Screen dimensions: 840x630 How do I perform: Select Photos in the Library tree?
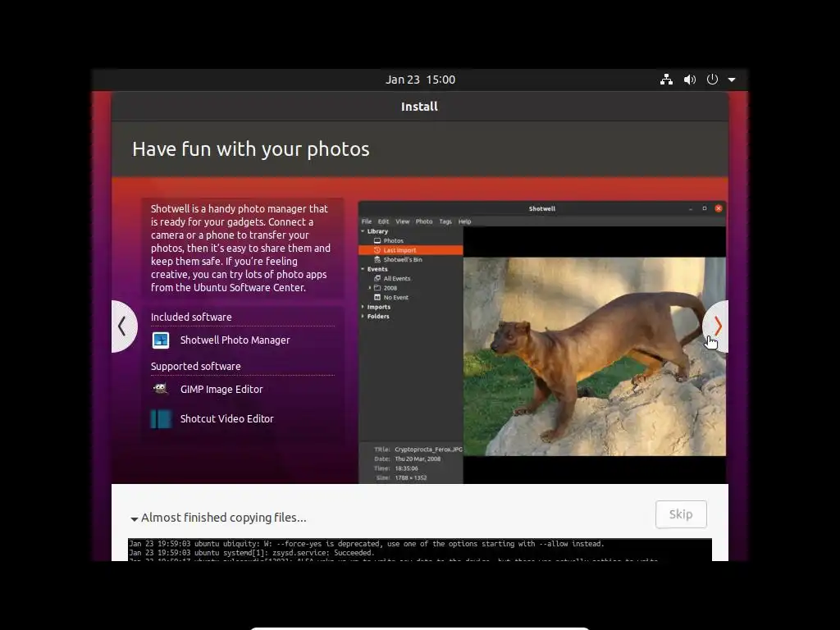point(394,241)
